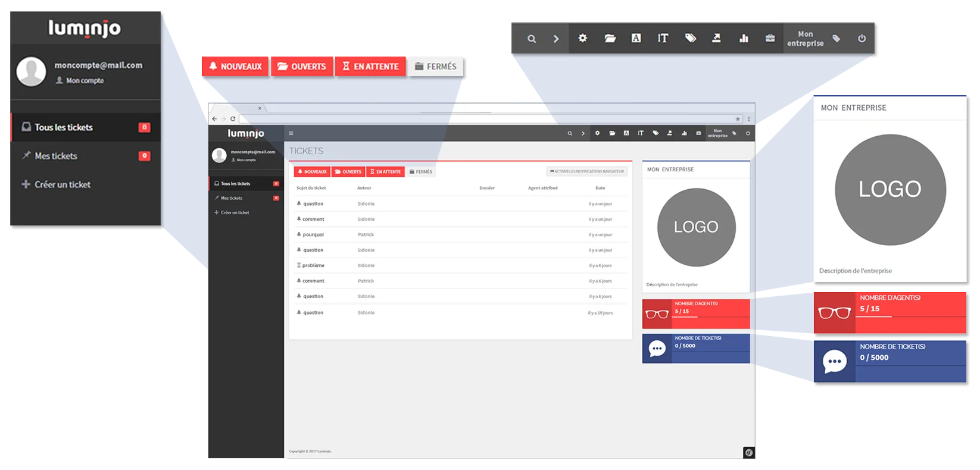Click luminjo logo in enlarged sidebar callout
The height and width of the screenshot is (470, 980).
pyautogui.click(x=85, y=28)
